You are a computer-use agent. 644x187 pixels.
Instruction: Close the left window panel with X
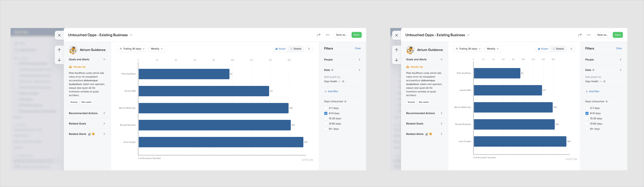pos(59,35)
